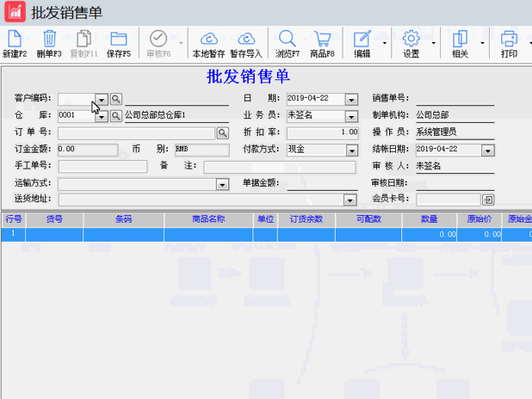Viewport: 532px width, 399px height.
Task: Click the 原始价 column header
Action: (x=479, y=219)
